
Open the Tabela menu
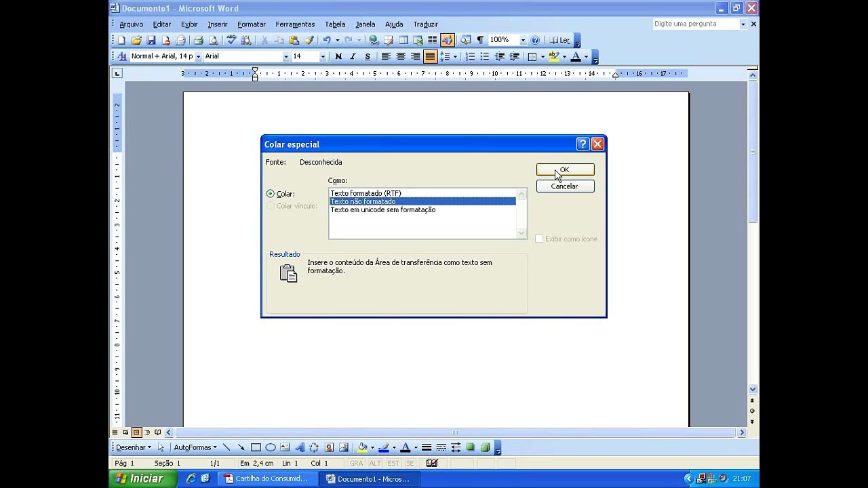[x=335, y=24]
